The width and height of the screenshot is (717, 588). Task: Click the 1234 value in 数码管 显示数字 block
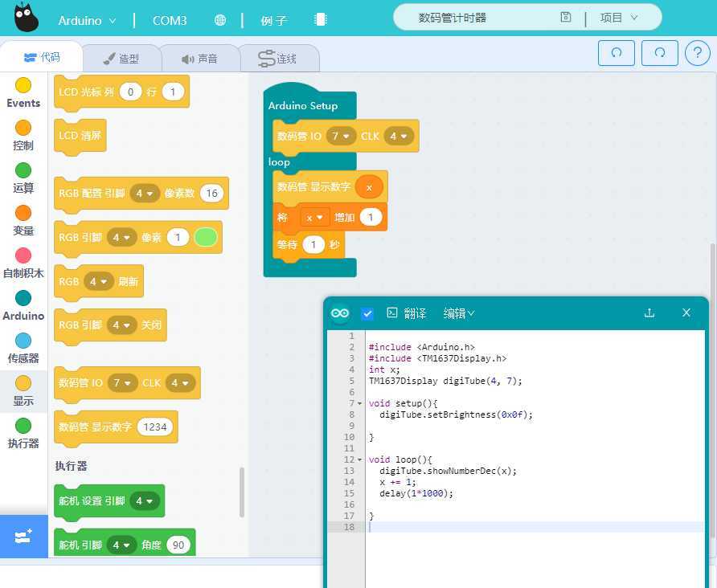pos(155,427)
